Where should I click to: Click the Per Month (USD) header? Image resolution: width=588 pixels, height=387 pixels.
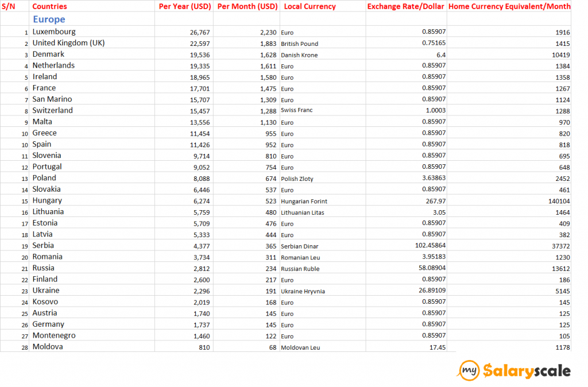click(247, 6)
